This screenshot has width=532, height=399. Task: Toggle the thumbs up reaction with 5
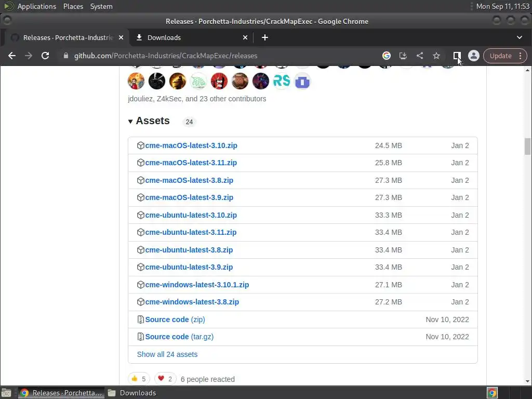[x=139, y=379]
